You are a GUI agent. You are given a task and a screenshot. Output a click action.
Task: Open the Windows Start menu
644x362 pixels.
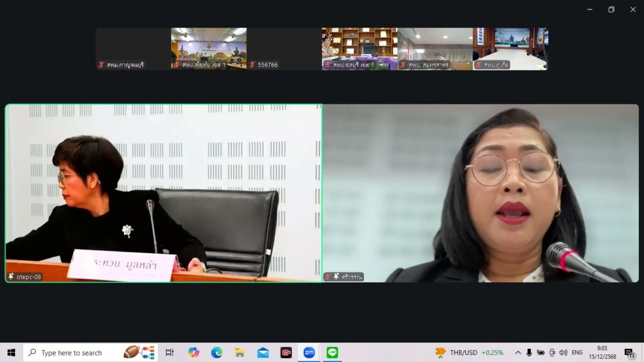[11, 353]
